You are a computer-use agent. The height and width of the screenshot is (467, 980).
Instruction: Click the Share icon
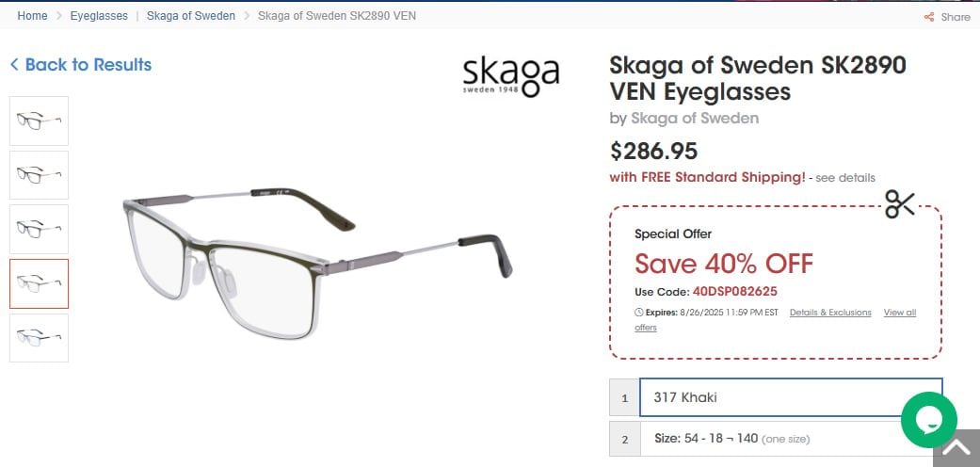[929, 17]
